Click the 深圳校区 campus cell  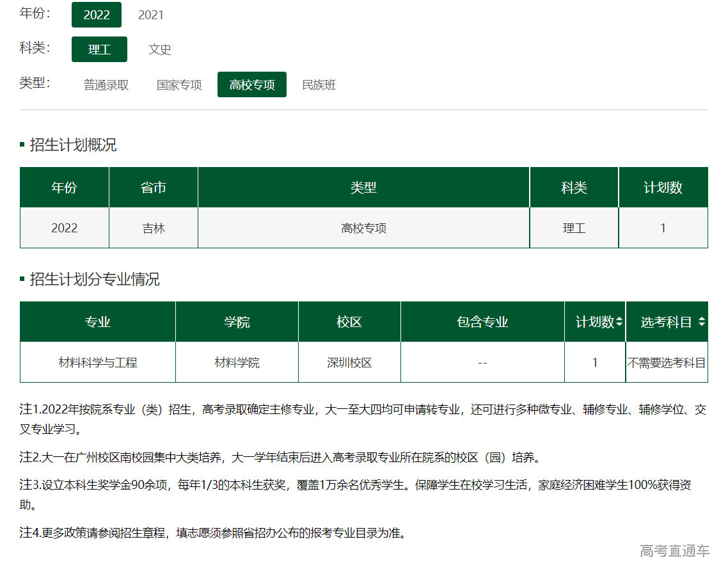click(x=349, y=362)
